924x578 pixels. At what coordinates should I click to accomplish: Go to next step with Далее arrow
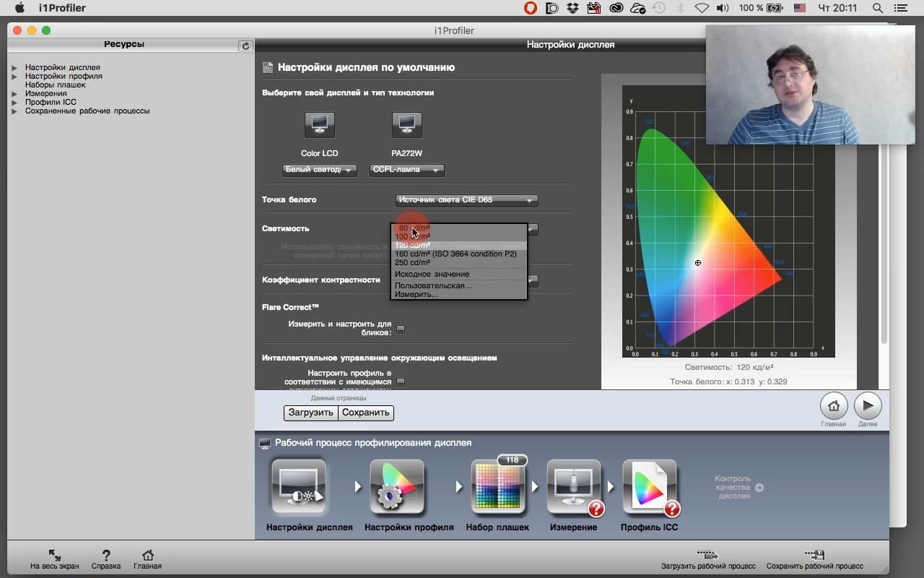point(868,406)
